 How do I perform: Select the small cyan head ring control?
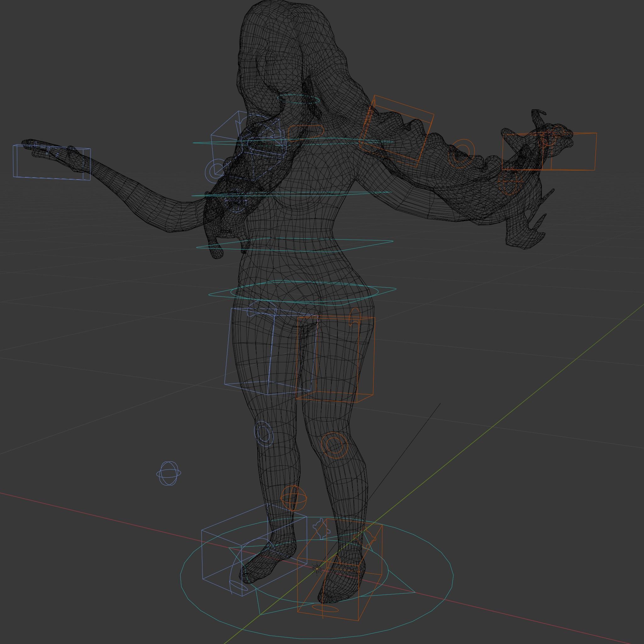(x=299, y=99)
